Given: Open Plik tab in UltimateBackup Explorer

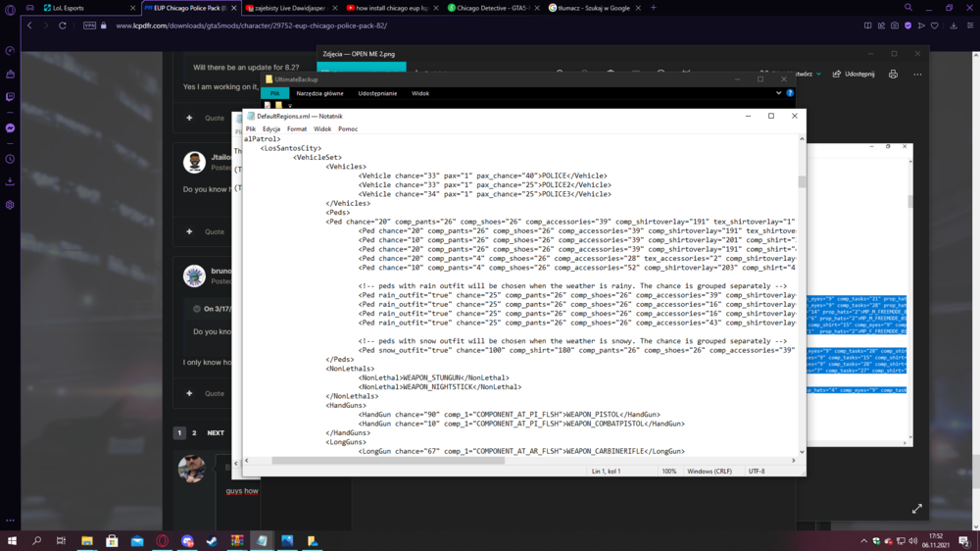Looking at the screenshot, I should point(275,93).
